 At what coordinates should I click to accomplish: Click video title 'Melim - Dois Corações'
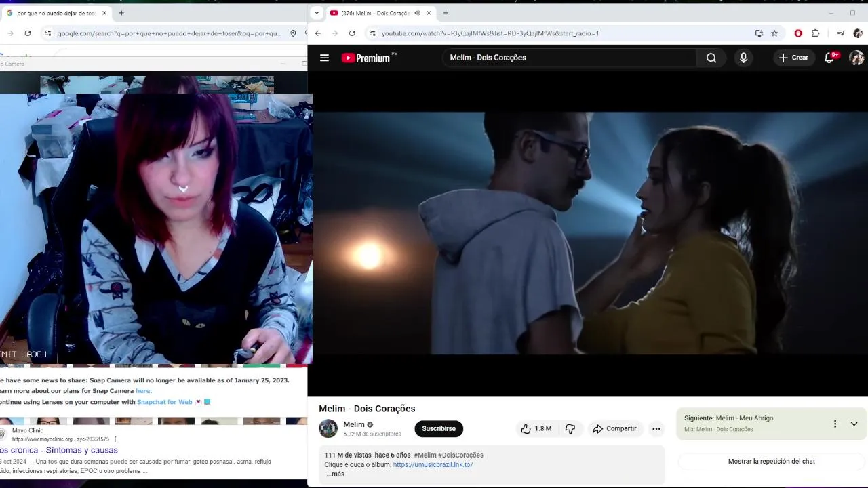(367, 409)
